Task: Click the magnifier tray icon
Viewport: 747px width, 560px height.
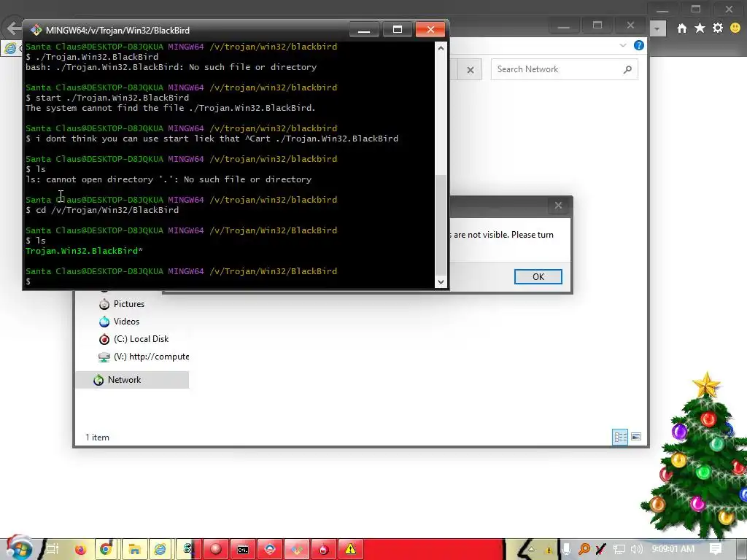Action: tap(584, 549)
